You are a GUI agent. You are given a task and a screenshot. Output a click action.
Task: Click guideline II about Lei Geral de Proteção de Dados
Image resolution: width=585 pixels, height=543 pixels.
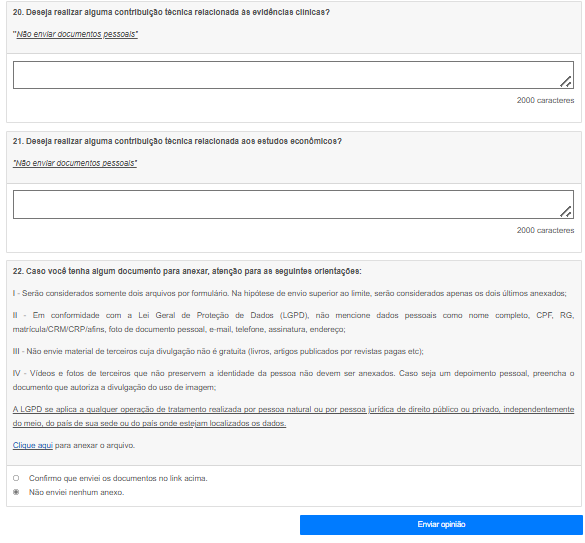293,322
